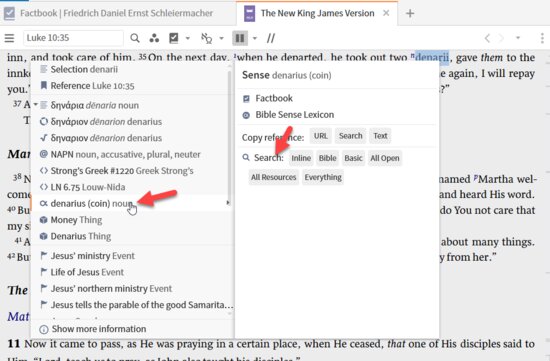Run an Inline search
This screenshot has width=550, height=361.
[301, 158]
